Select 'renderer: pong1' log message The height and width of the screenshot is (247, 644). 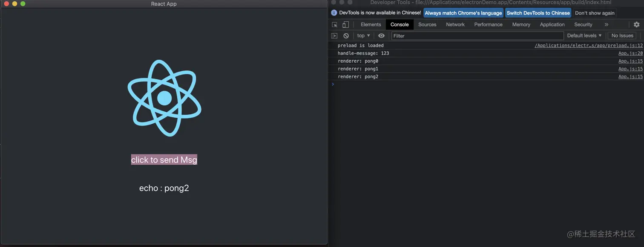[x=358, y=69]
